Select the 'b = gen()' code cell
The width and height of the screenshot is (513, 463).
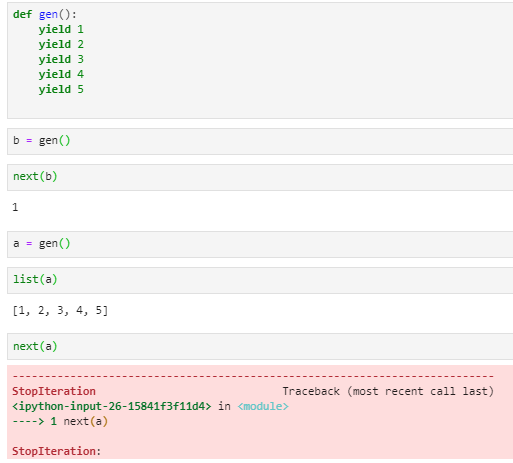pos(260,141)
